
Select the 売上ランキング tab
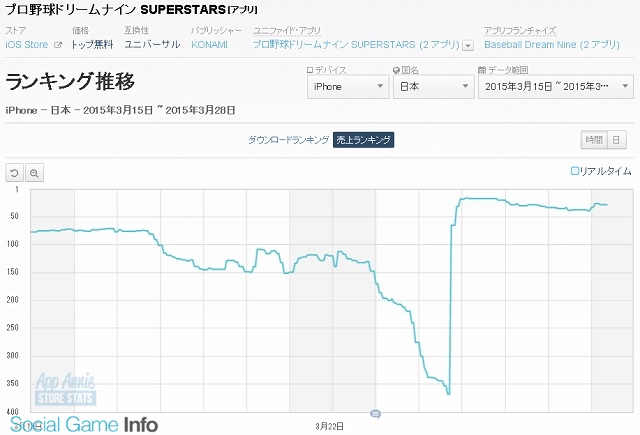363,140
